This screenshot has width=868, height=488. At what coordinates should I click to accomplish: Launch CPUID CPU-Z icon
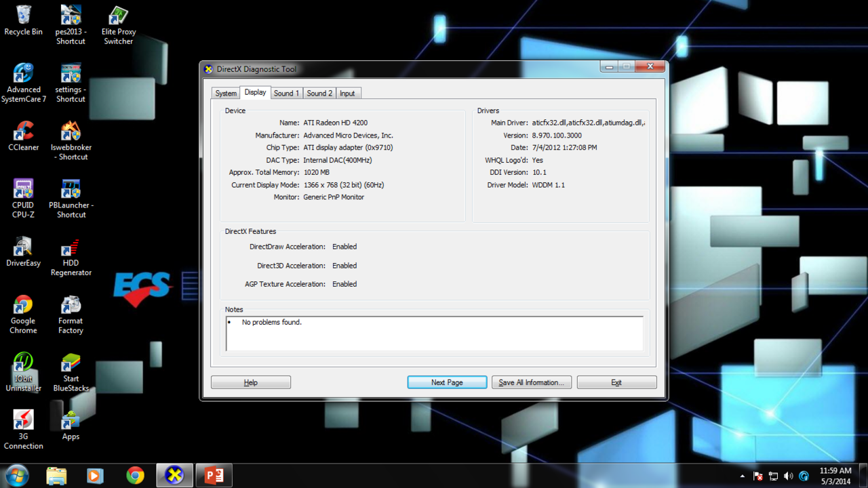pos(23,199)
